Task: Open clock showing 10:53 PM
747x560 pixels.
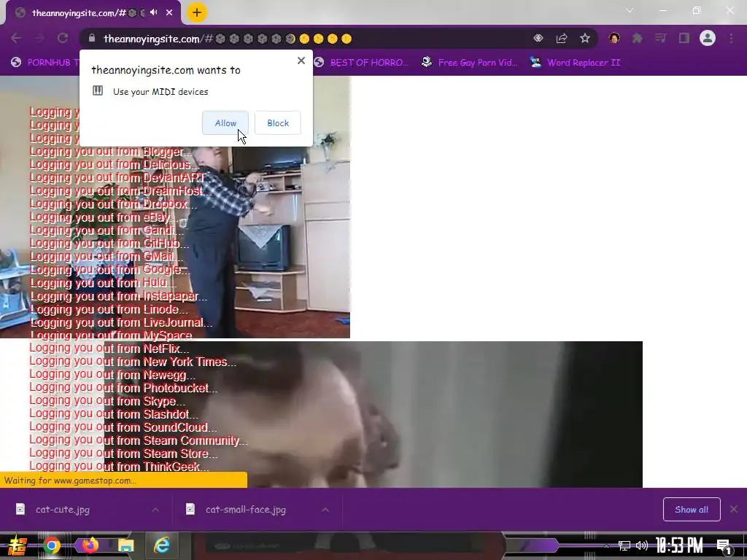Action: pos(680,545)
